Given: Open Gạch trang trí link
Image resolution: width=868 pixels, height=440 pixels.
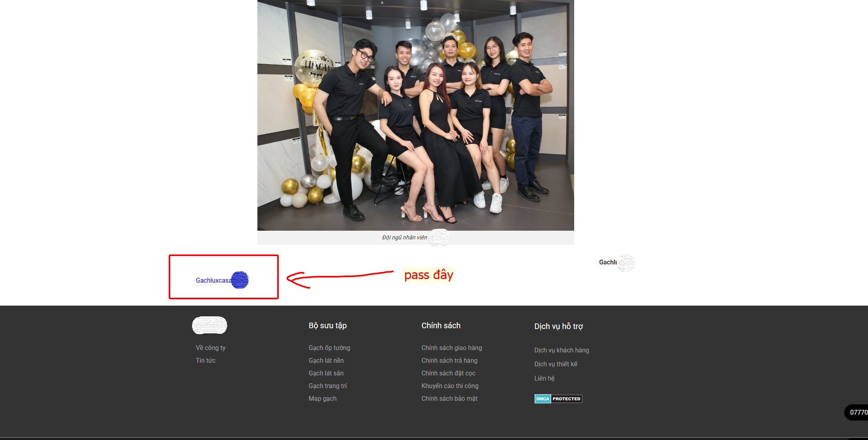Looking at the screenshot, I should (327, 386).
